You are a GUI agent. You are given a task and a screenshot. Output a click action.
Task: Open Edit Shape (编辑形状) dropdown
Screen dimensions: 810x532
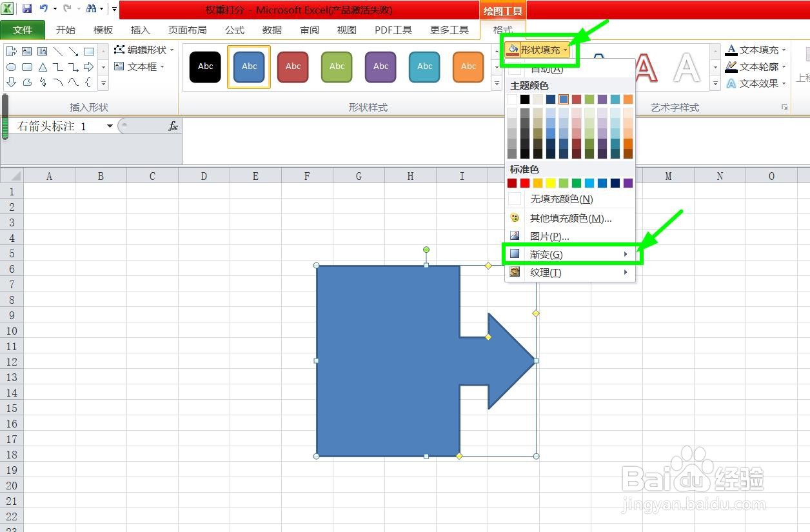tap(144, 50)
